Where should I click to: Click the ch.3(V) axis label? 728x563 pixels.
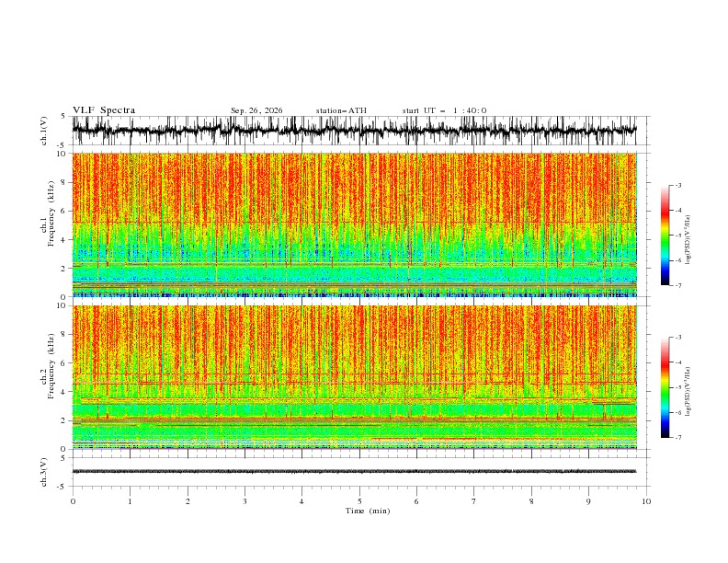[44, 472]
